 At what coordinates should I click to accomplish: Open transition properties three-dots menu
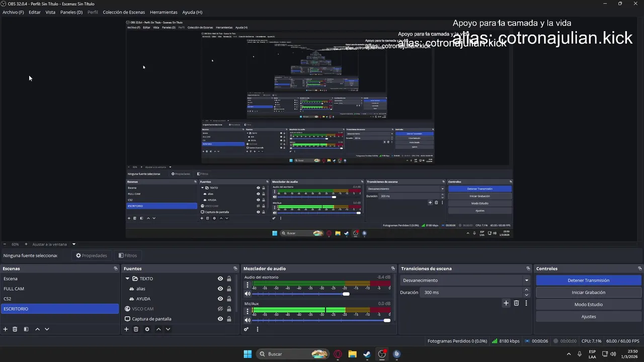[x=526, y=303]
